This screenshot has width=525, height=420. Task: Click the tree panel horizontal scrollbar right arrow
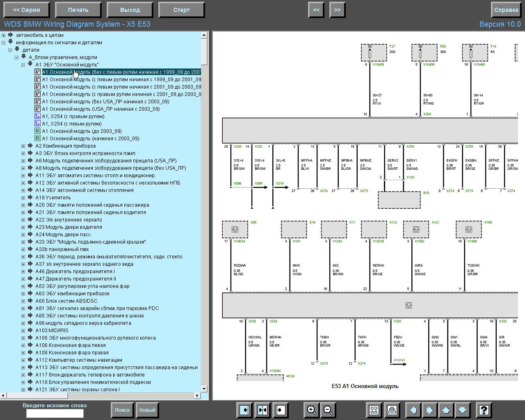(198, 396)
